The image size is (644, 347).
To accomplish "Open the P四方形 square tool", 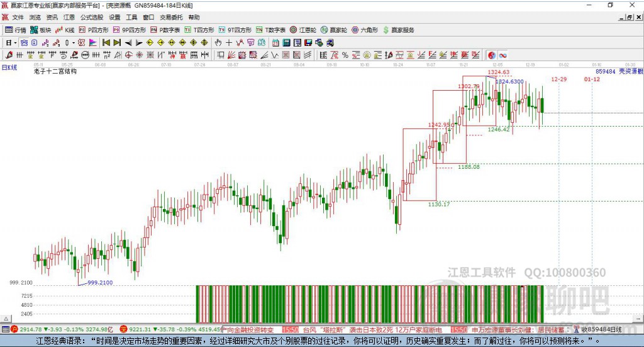I will click(94, 30).
